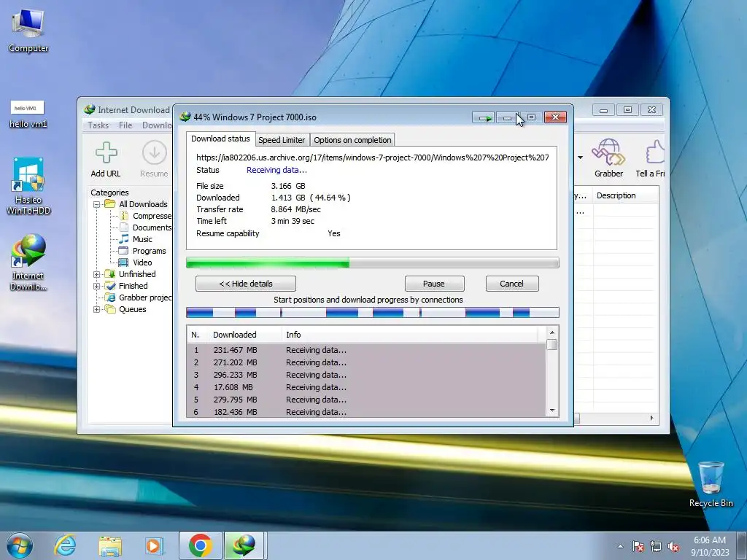The width and height of the screenshot is (747, 560).
Task: Click the N. column header
Action: click(198, 335)
